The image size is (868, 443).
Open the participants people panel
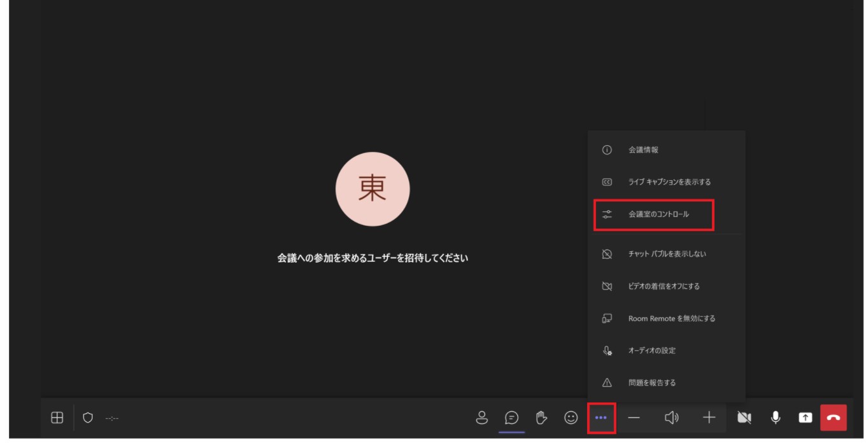point(482,418)
